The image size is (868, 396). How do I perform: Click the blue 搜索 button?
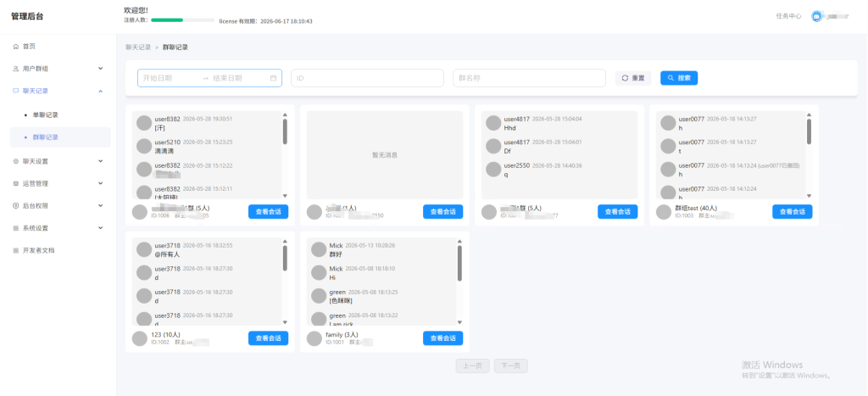point(679,78)
